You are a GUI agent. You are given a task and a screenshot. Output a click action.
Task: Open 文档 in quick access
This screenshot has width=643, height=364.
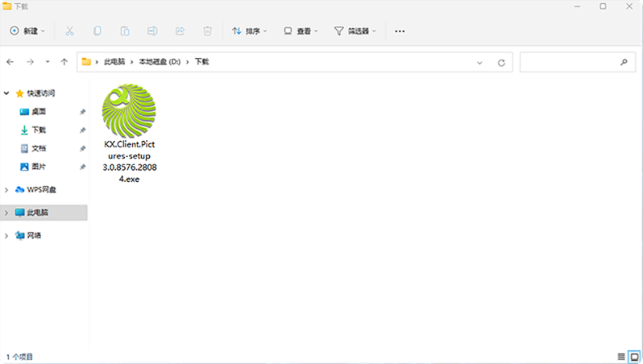pos(39,148)
